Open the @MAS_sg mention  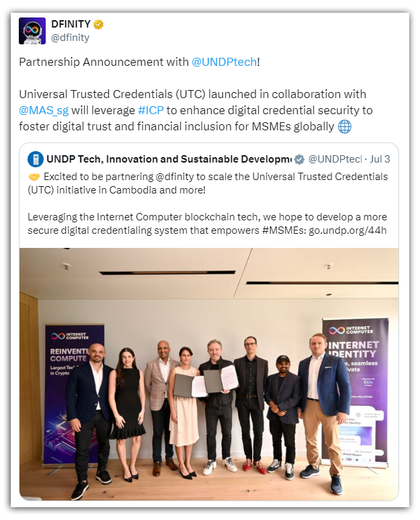(x=44, y=110)
